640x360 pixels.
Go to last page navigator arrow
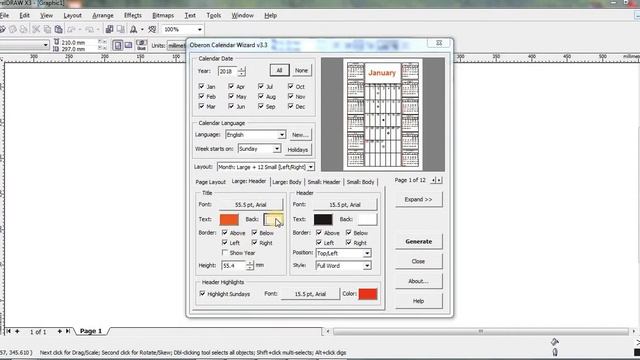pyautogui.click(x=68, y=331)
